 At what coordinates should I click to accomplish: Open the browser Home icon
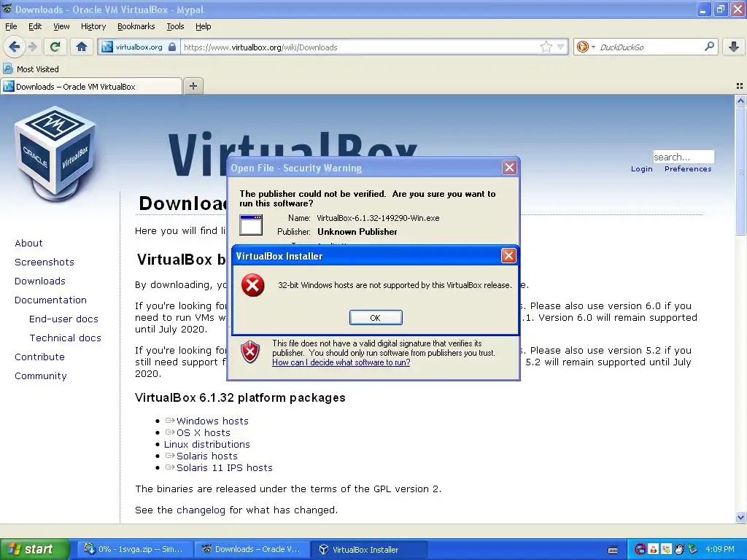pos(82,47)
